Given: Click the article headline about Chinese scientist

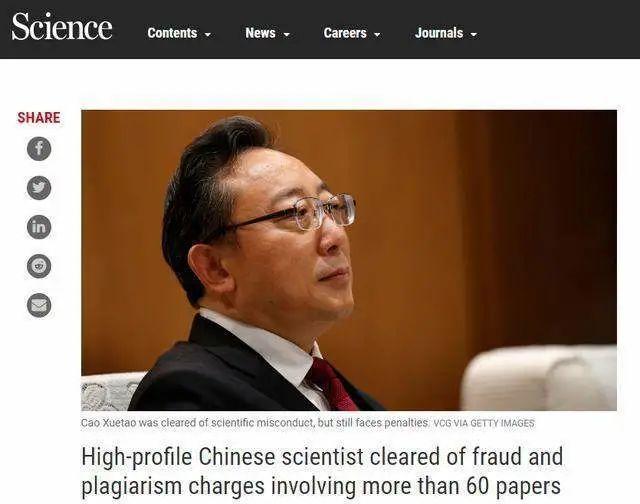Looking at the screenshot, I should point(322,471).
